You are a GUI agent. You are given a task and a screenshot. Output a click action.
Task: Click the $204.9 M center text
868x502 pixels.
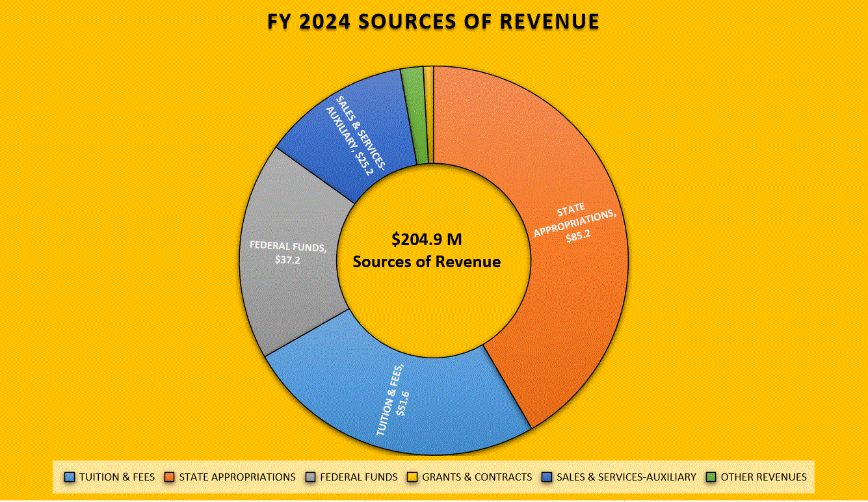(427, 239)
